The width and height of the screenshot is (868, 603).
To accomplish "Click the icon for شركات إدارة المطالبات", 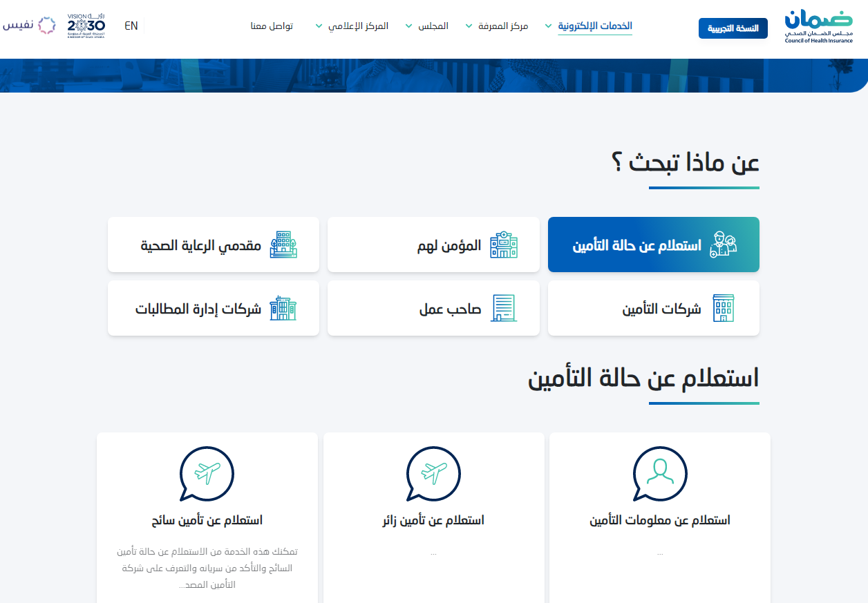I will (x=283, y=308).
